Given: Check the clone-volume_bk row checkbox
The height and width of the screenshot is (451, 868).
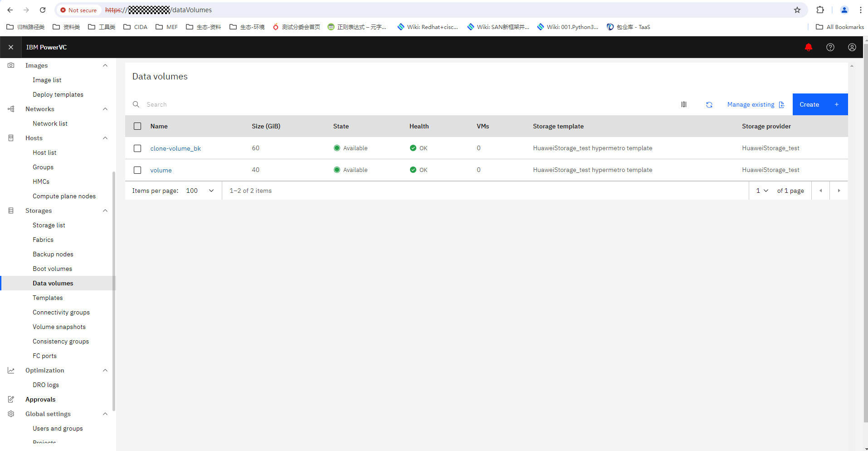Looking at the screenshot, I should (137, 148).
